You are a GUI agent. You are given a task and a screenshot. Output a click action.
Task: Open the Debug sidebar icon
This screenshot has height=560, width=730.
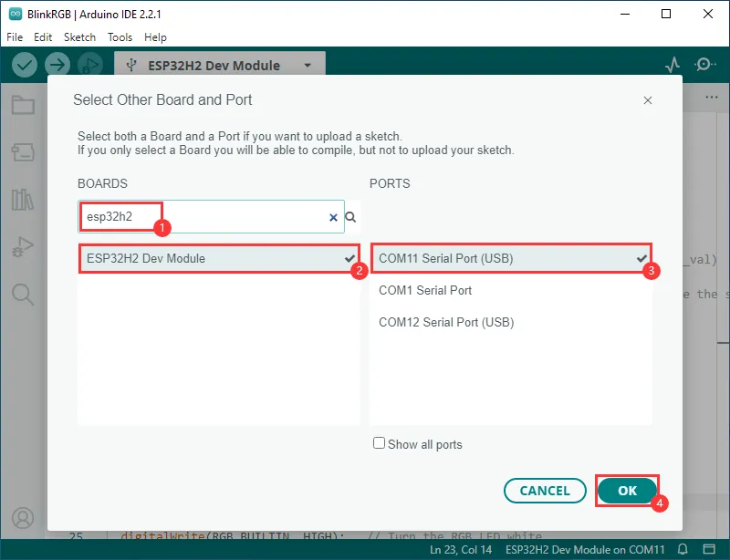pyautogui.click(x=23, y=247)
